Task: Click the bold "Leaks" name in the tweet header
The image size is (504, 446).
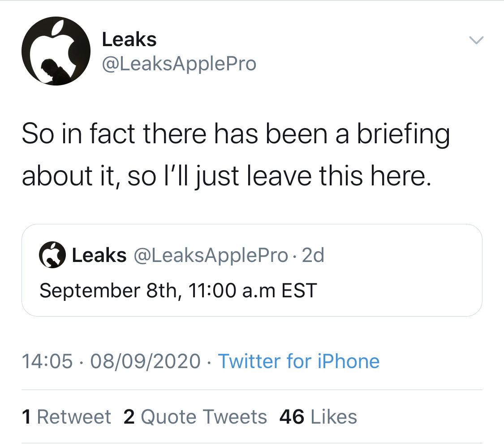Action: [129, 40]
